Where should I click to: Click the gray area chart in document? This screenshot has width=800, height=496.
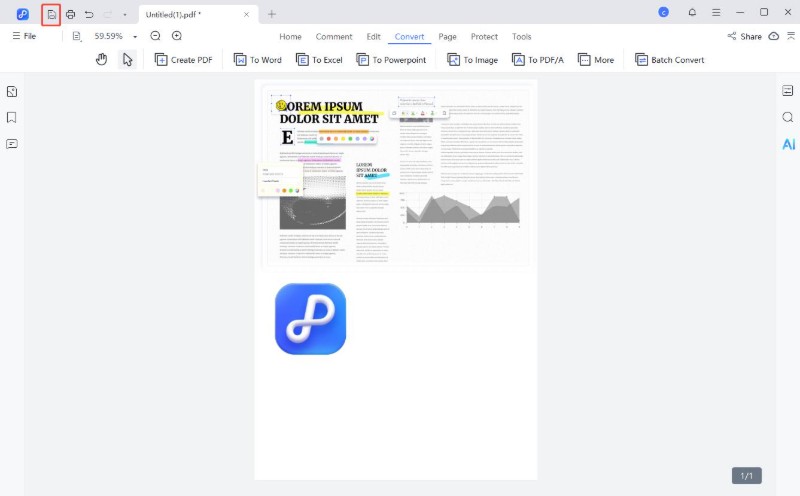(x=463, y=209)
